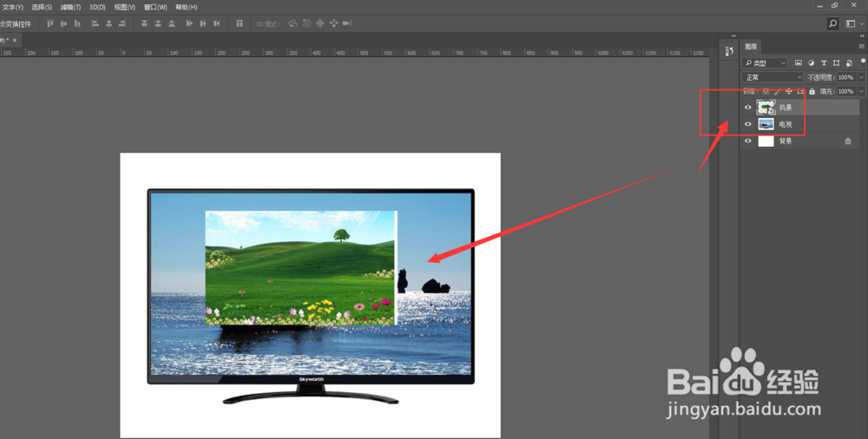Select the 3D pan camera icon
The image size is (868, 439).
click(320, 23)
